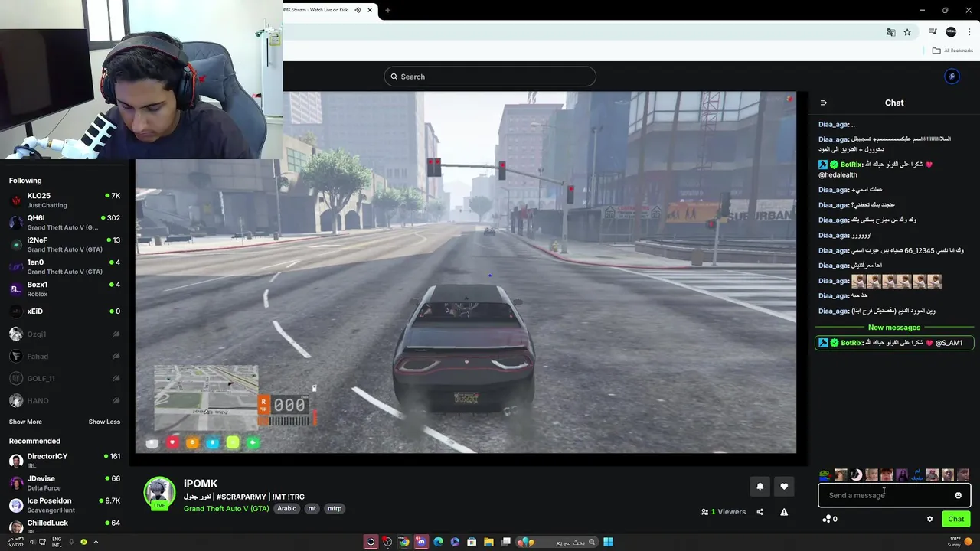
Task: Collapse the chat panel with the top-left chat icon
Action: (x=824, y=103)
